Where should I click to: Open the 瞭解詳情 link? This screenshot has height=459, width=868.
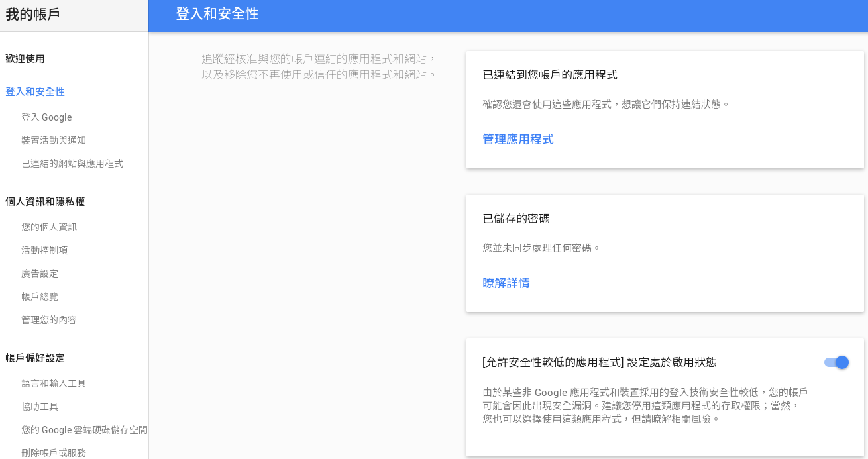506,283
